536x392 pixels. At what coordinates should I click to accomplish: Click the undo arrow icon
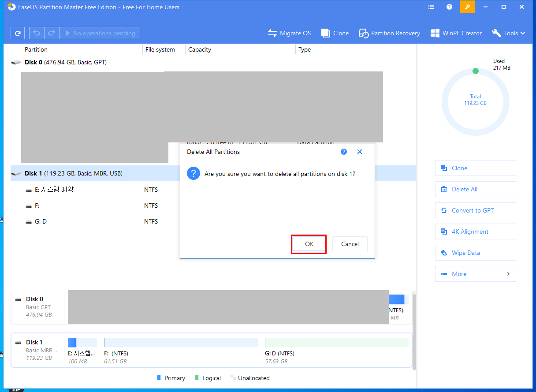tap(37, 33)
